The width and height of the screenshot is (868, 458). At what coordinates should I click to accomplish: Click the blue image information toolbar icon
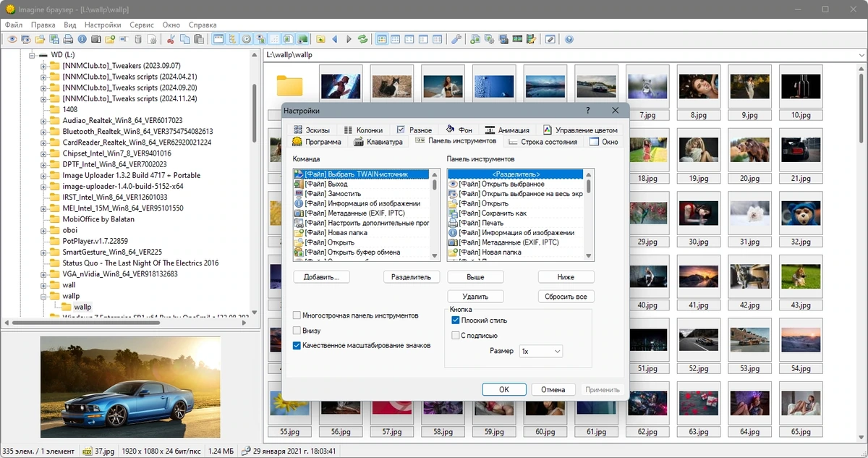[82, 39]
